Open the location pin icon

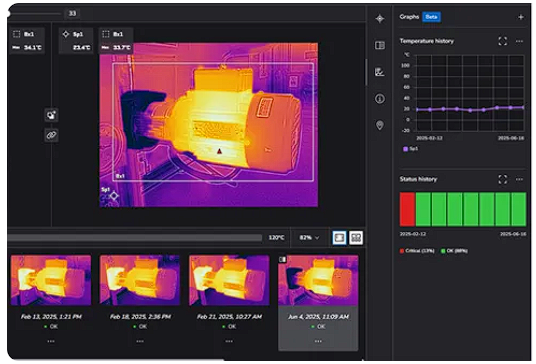(379, 125)
